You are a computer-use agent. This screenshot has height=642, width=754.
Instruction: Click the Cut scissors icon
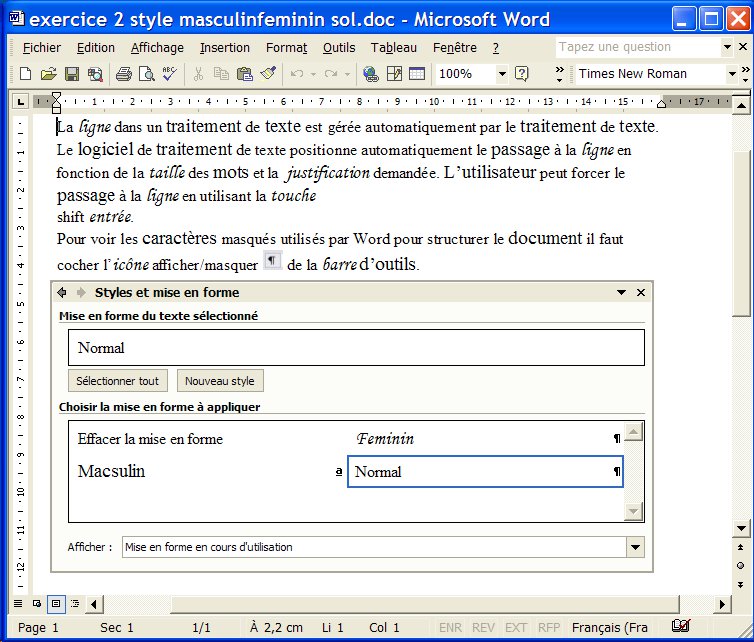(x=198, y=74)
